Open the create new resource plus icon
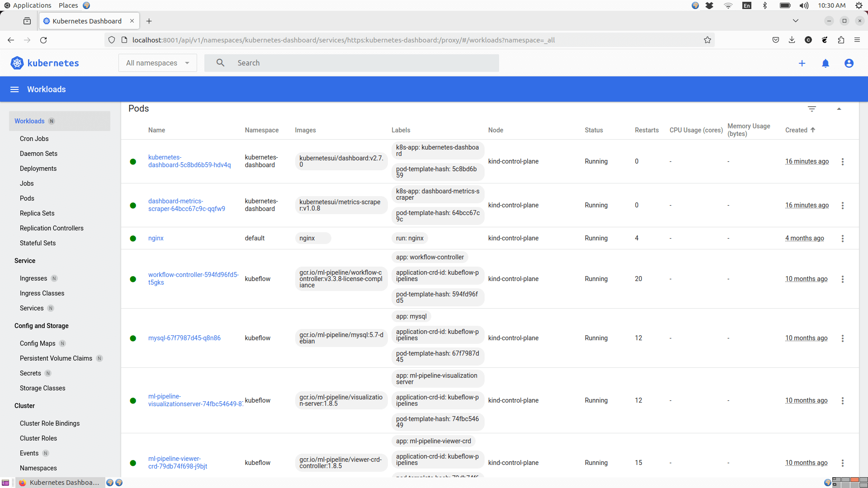The width and height of the screenshot is (868, 488). [802, 63]
